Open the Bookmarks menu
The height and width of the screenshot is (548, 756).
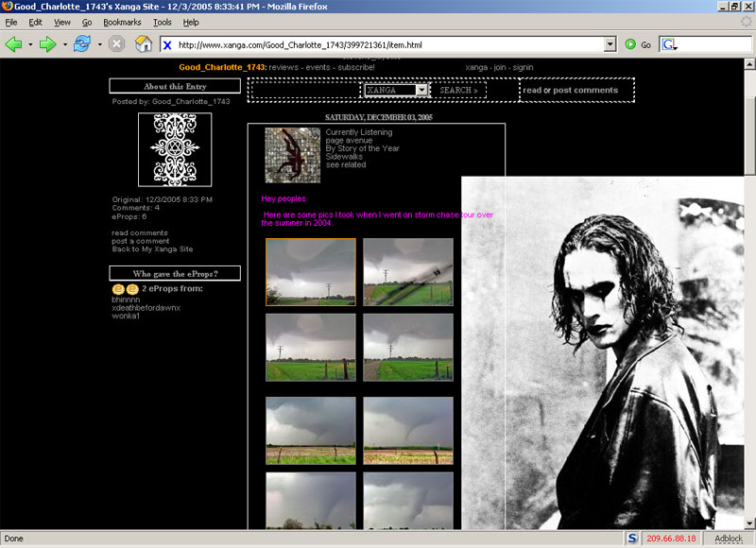pos(123,22)
